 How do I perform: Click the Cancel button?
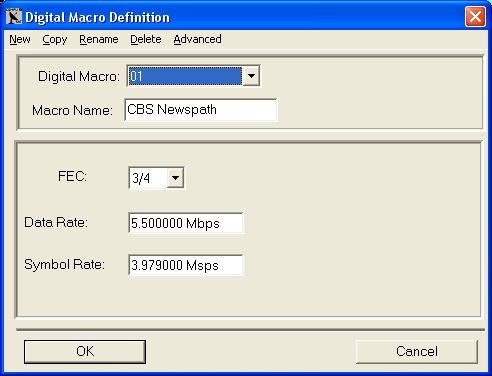[417, 352]
